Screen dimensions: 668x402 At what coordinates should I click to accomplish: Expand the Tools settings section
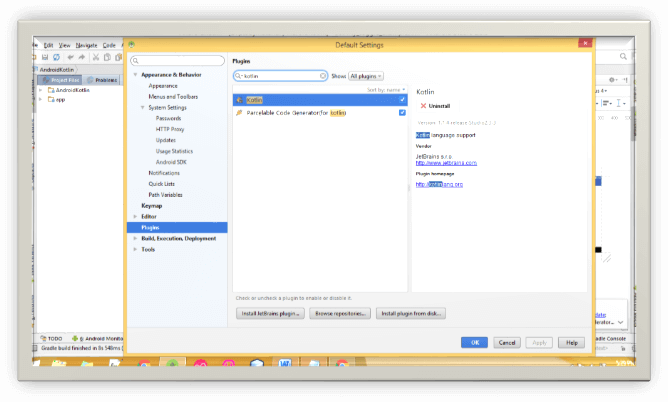click(x=135, y=250)
